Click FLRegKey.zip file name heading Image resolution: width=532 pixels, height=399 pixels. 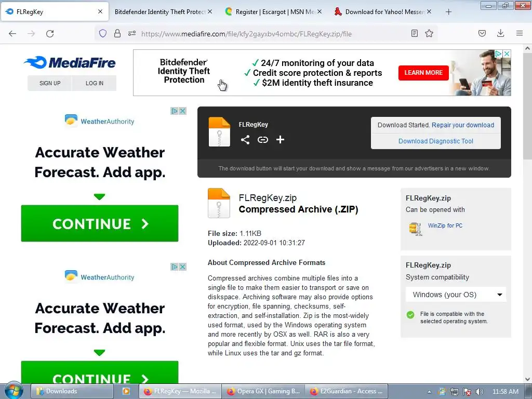[268, 198]
